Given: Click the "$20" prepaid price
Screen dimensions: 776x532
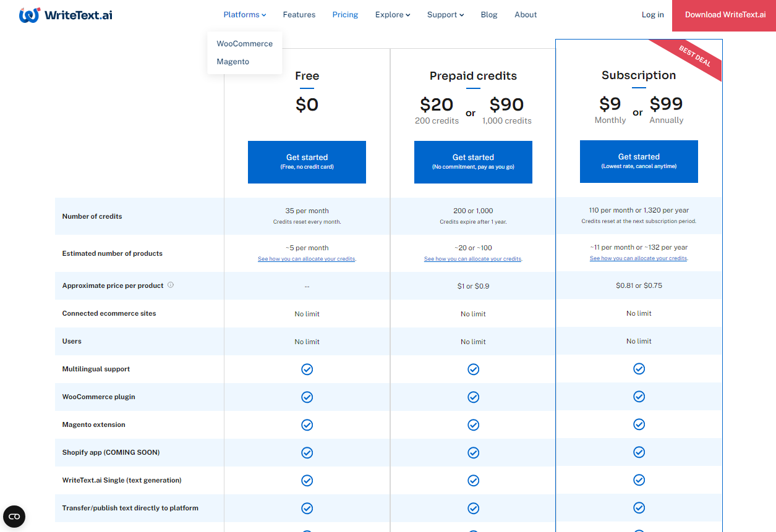Looking at the screenshot, I should [437, 104].
